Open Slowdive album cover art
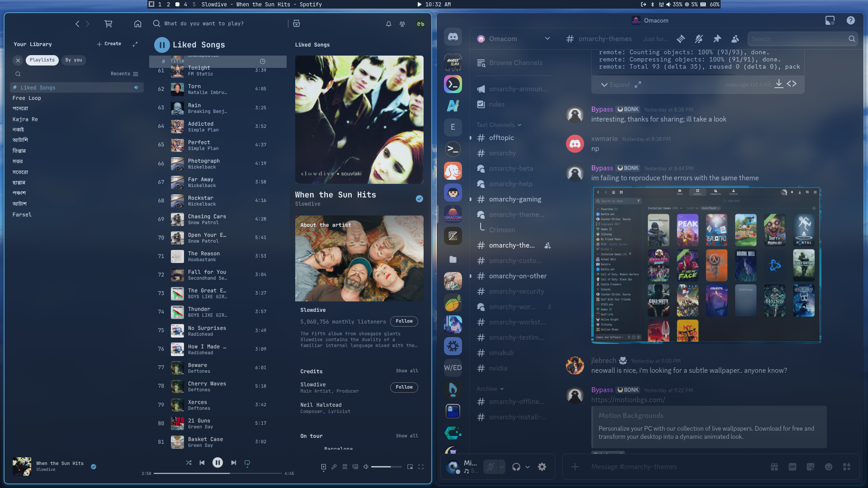The width and height of the screenshot is (868, 488). pos(359,120)
